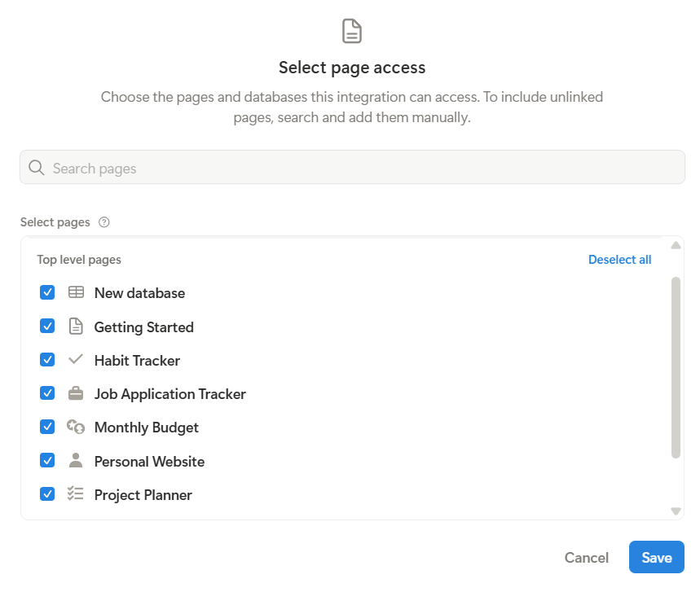The image size is (700, 592).
Task: Toggle the Project Planner checkbox off
Action: point(47,494)
